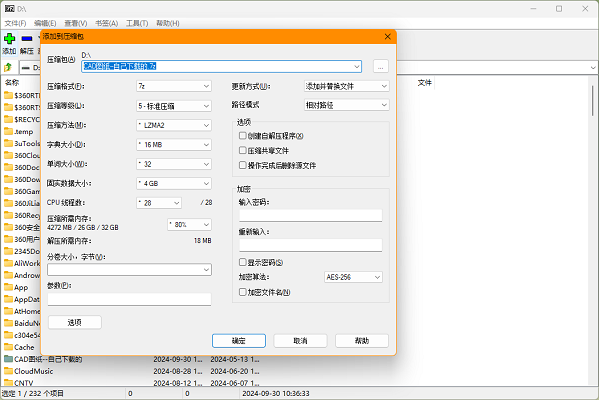Select the .temp folder icon
Viewport: 600px width, 400px height.
(x=8, y=131)
